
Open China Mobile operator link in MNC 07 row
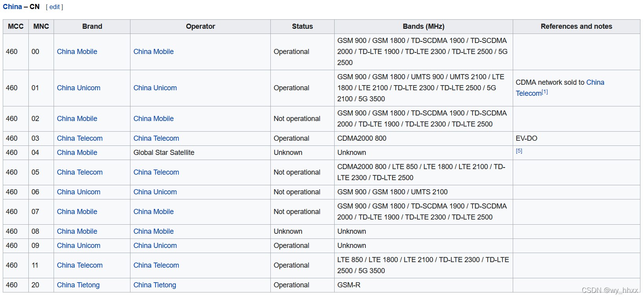pyautogui.click(x=153, y=212)
